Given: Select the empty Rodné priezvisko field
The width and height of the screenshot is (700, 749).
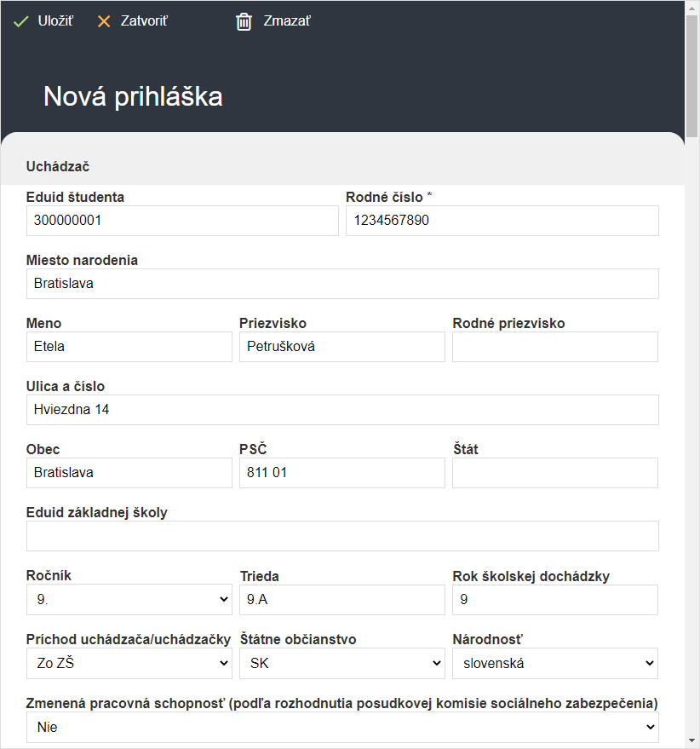Looking at the screenshot, I should pos(555,347).
